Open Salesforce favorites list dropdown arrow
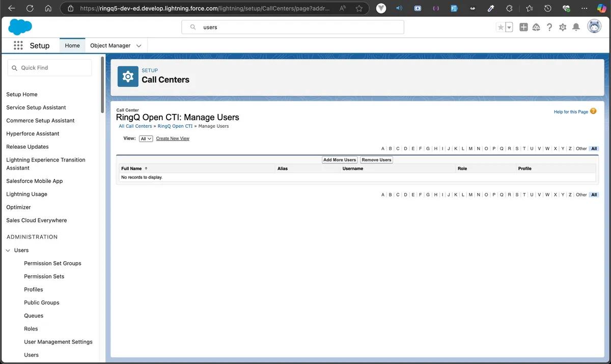The height and width of the screenshot is (364, 611). tap(509, 27)
